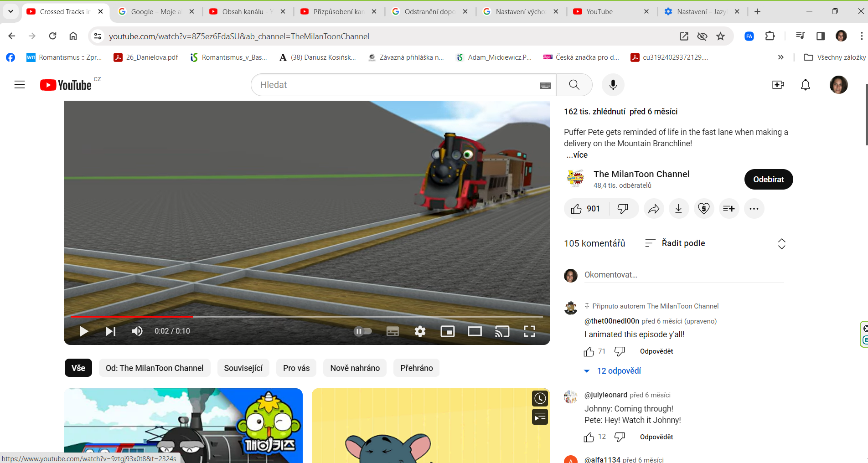868x463 pixels.
Task: Select the Od: The MilanToon Channel chip
Action: (x=155, y=368)
